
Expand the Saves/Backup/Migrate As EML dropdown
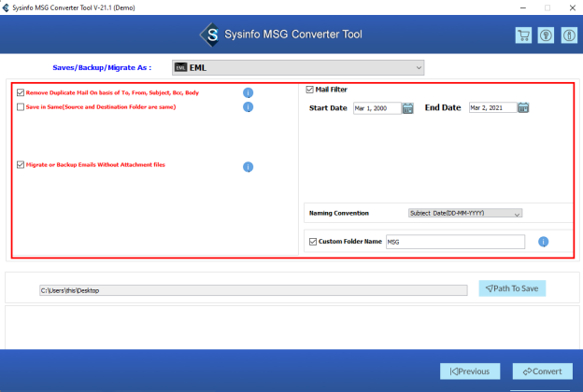pos(298,67)
